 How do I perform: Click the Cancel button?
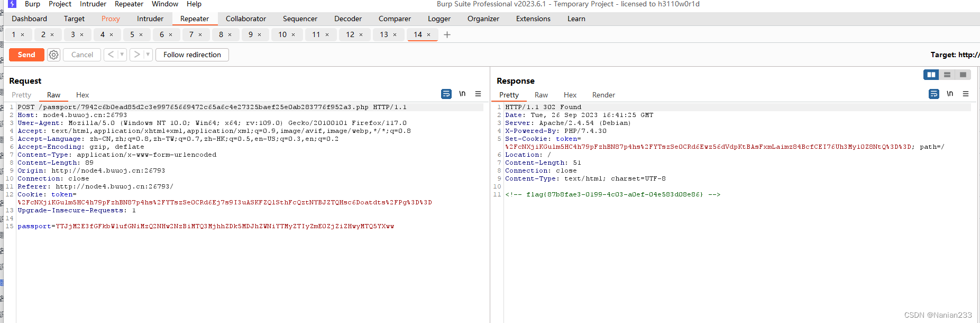pyautogui.click(x=82, y=55)
